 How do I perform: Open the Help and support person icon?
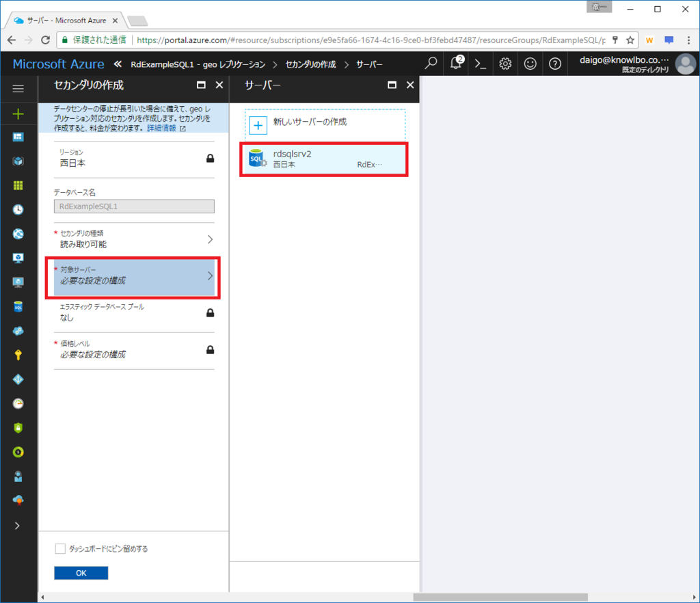click(x=18, y=477)
